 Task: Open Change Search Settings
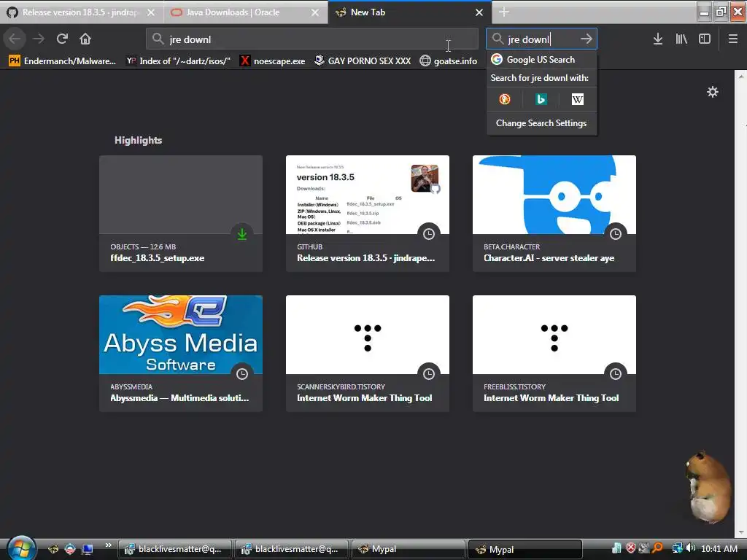click(x=541, y=122)
